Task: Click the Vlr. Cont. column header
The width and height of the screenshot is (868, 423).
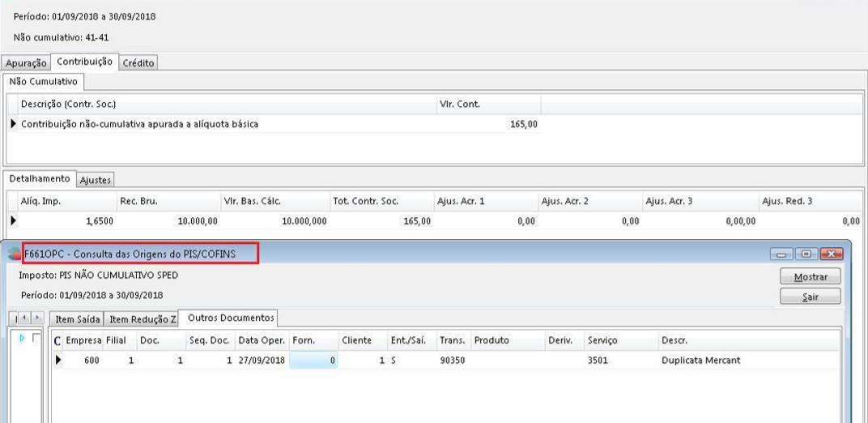Action: click(x=487, y=104)
